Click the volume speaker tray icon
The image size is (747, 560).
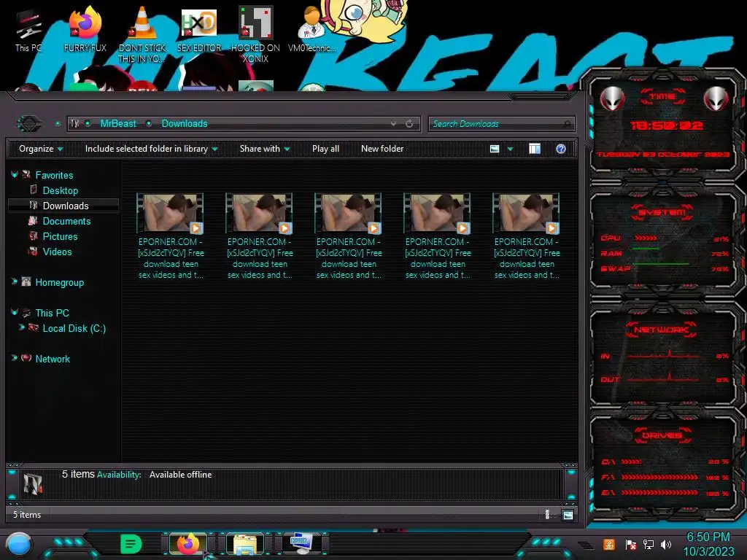[x=666, y=544]
